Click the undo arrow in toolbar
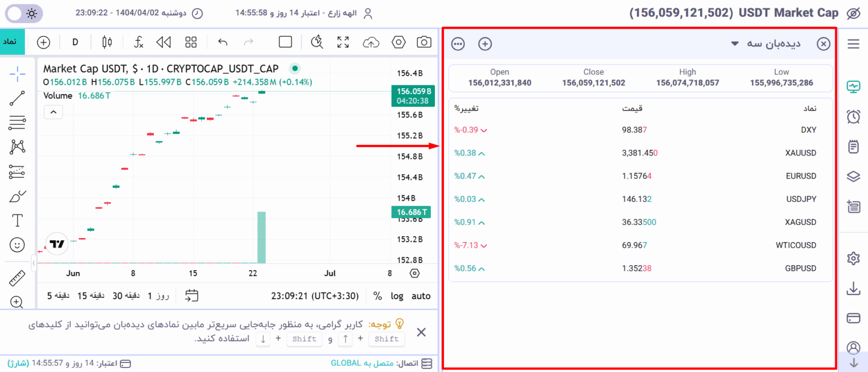Viewport: 868px width, 372px height. (223, 42)
